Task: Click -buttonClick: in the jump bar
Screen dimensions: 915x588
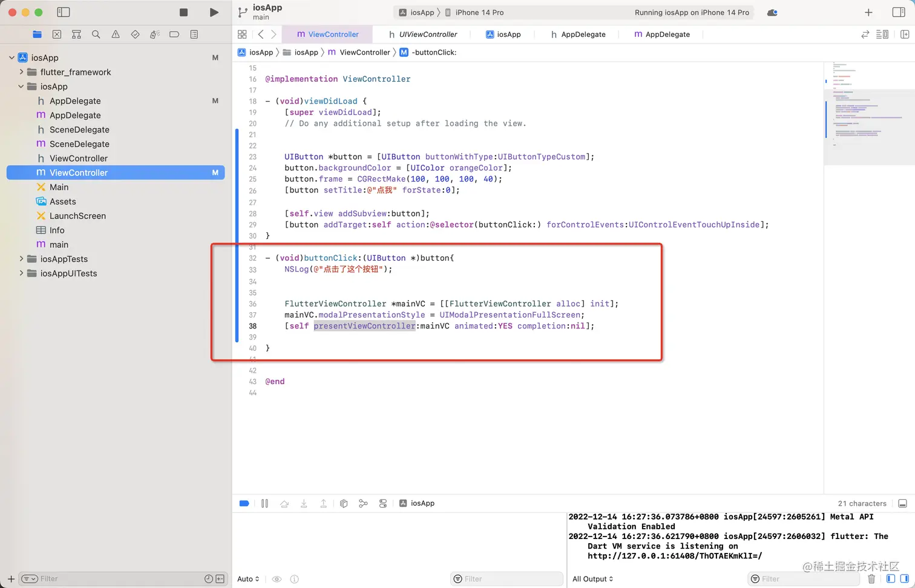Action: coord(428,53)
